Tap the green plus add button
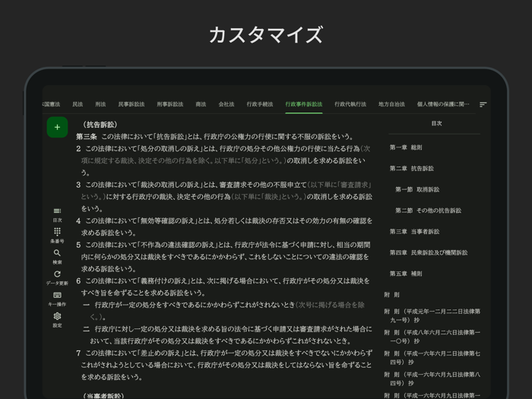Screen dimensions: 532x399 [x=57, y=127]
